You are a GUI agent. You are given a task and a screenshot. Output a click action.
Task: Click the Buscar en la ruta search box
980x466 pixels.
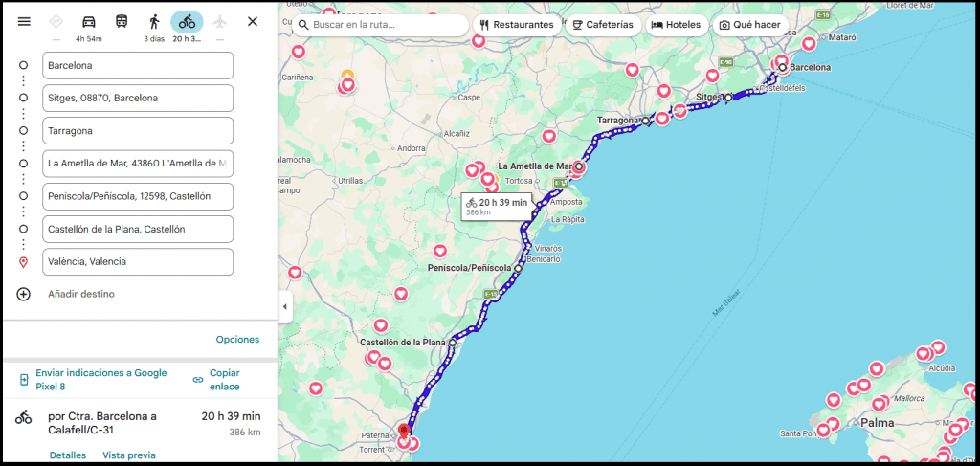[x=383, y=25]
